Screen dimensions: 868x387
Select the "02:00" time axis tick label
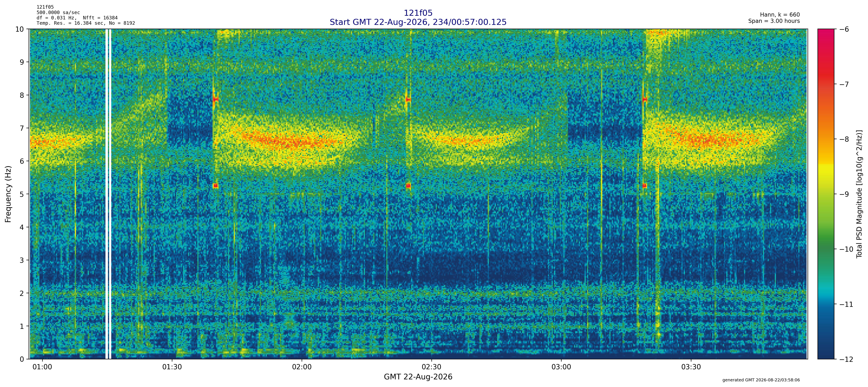coord(302,367)
